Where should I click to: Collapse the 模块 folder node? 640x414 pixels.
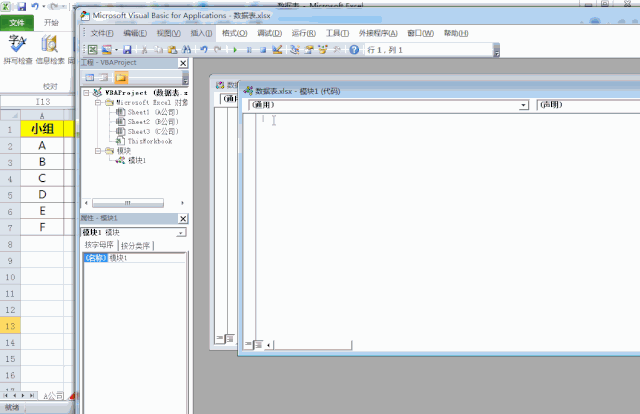point(98,151)
